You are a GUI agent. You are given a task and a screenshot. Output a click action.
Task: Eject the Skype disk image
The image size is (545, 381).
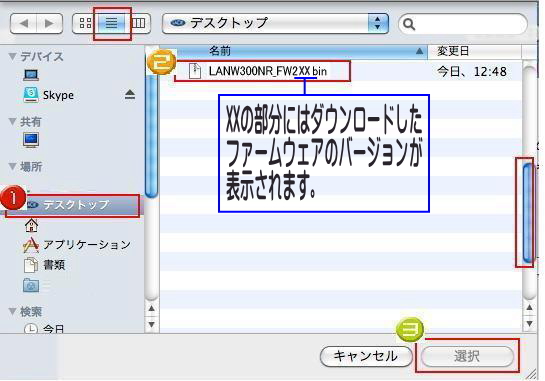point(130,95)
